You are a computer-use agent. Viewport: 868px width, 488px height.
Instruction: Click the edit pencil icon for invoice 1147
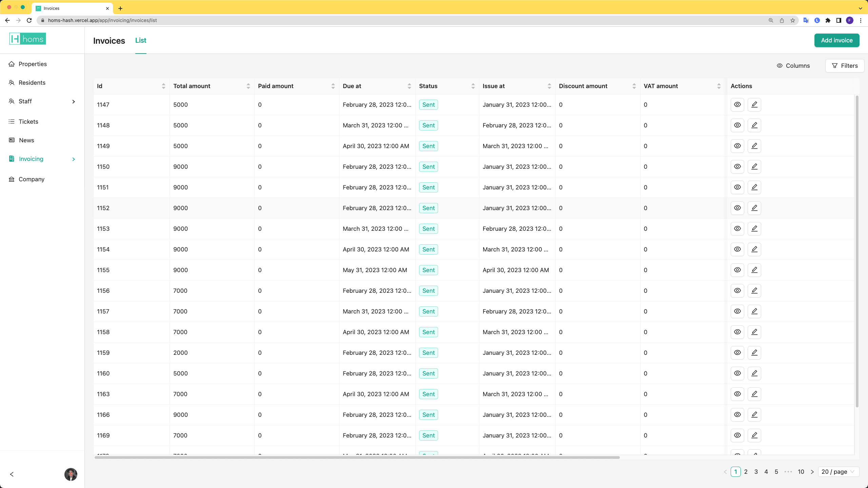point(754,105)
